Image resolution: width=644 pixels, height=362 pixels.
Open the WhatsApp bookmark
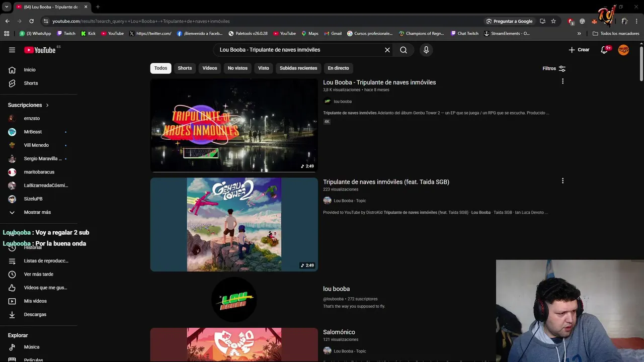pos(35,34)
